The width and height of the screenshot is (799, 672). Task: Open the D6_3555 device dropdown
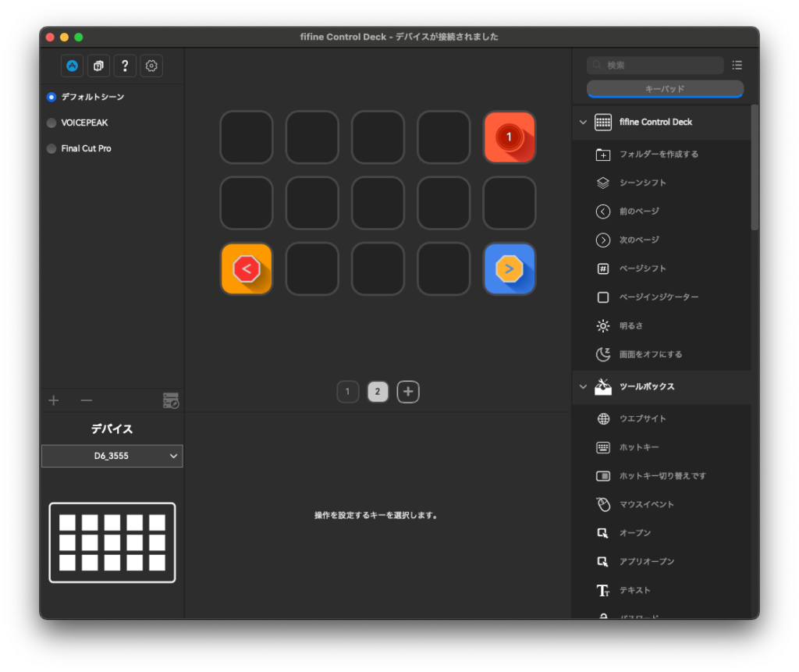[112, 456]
